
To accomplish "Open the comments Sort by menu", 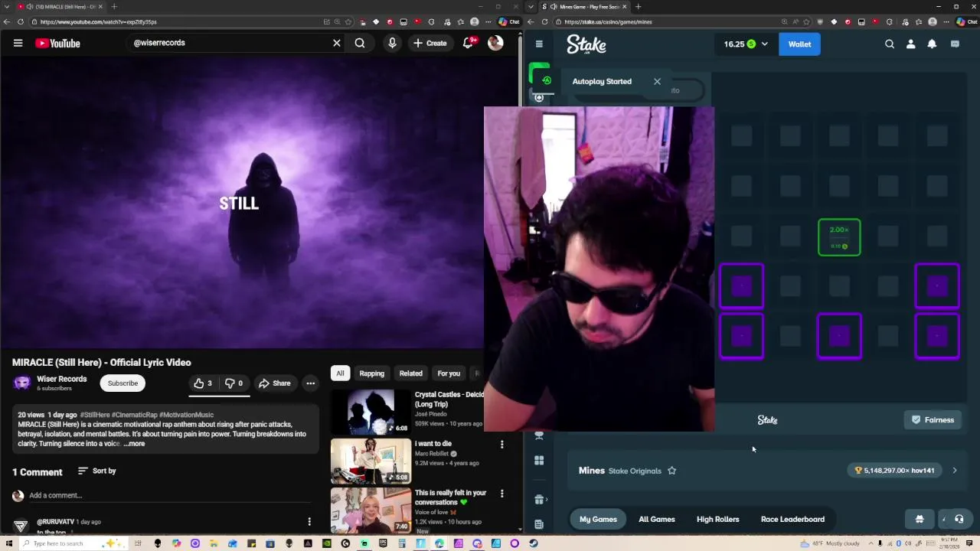I will click(x=96, y=471).
